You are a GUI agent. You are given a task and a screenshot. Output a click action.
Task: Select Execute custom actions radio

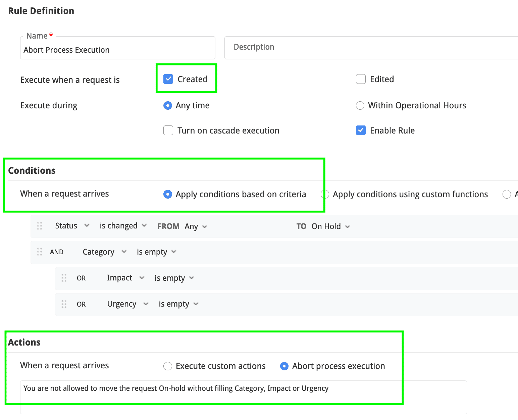(168, 366)
